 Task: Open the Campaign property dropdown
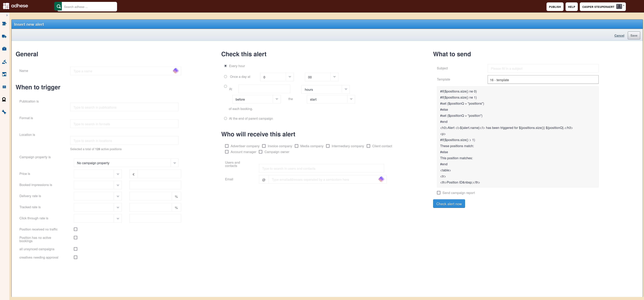126,163
